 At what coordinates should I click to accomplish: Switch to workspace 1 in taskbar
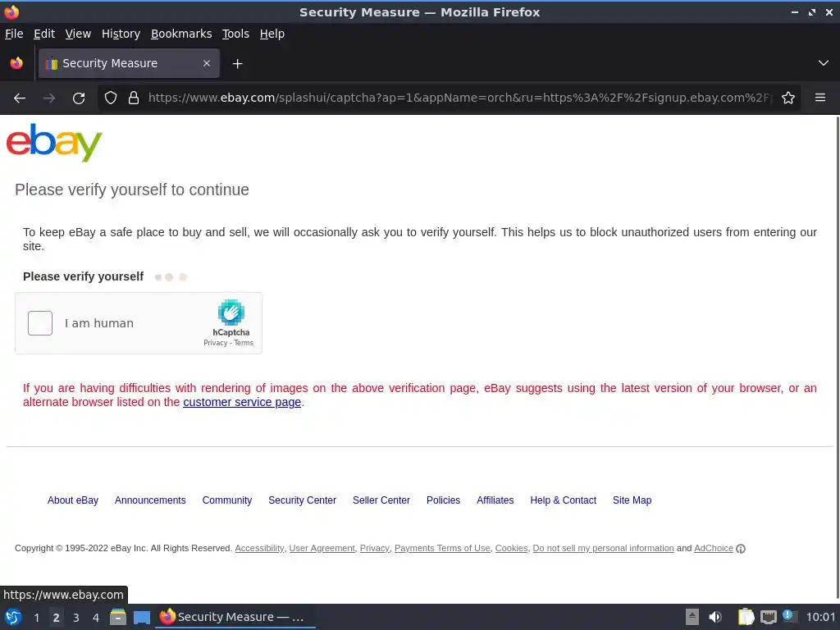(36, 617)
